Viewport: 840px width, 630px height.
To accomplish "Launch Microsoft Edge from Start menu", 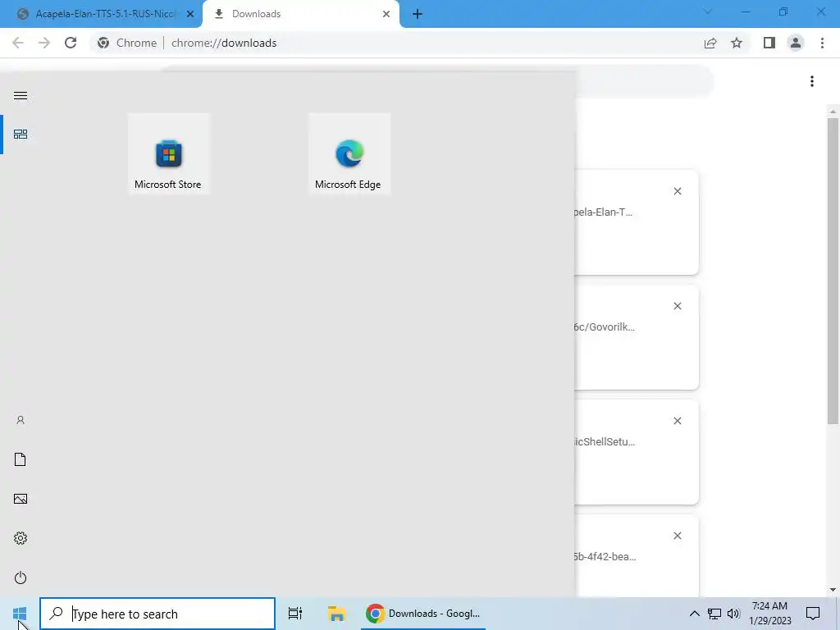I will 349,153.
